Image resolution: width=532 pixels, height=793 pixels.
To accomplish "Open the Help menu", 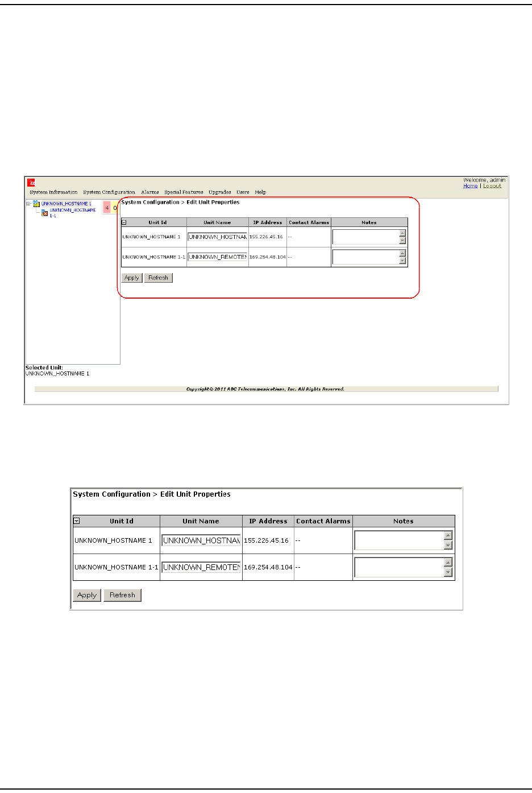I will (260, 192).
